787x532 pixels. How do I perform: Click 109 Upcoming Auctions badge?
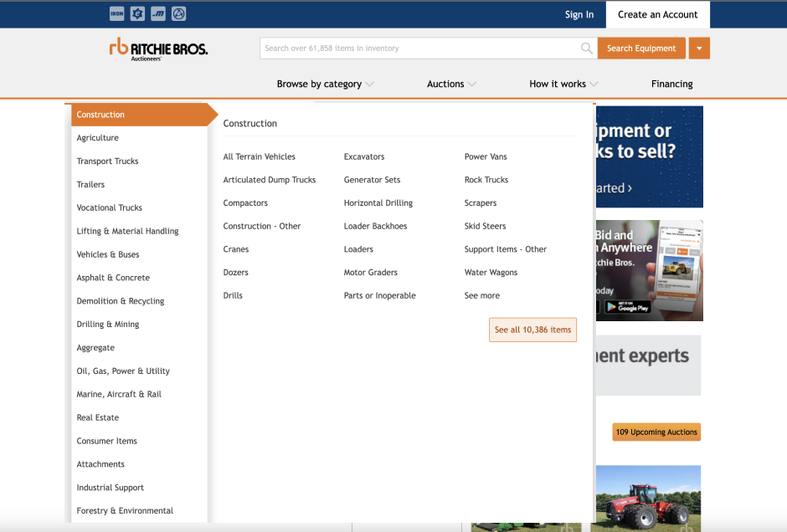[656, 432]
